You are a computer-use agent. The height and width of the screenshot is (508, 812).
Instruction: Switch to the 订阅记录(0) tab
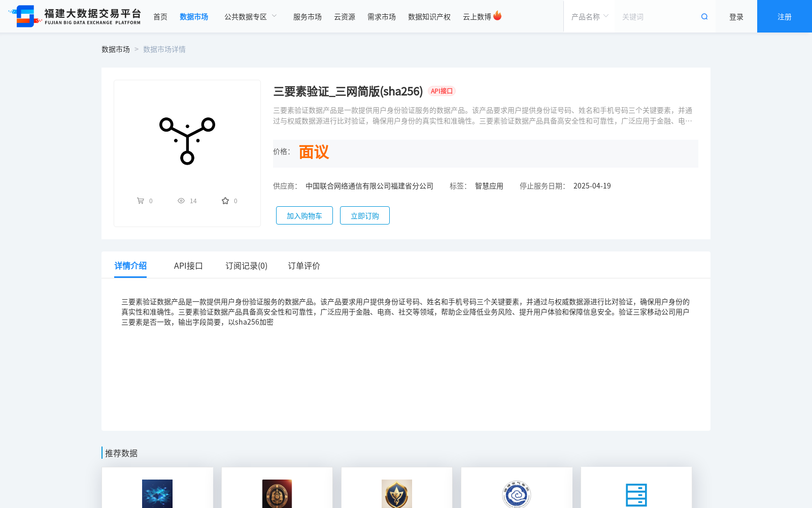247,266
